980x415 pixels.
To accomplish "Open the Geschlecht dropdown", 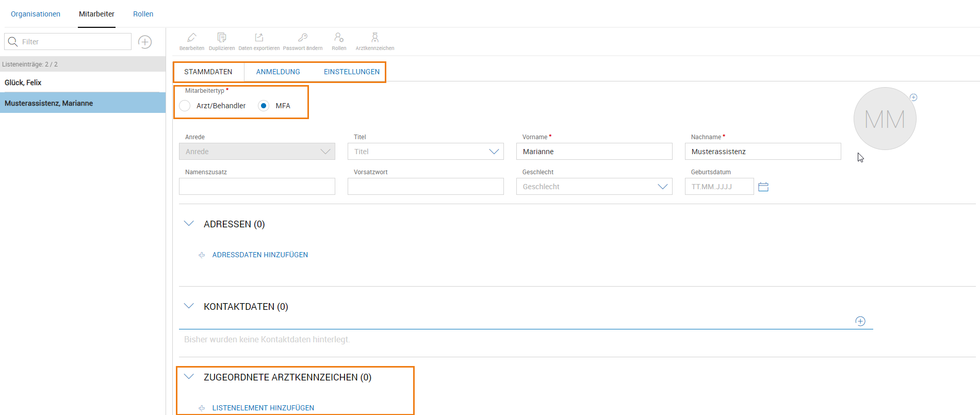I will 594,187.
